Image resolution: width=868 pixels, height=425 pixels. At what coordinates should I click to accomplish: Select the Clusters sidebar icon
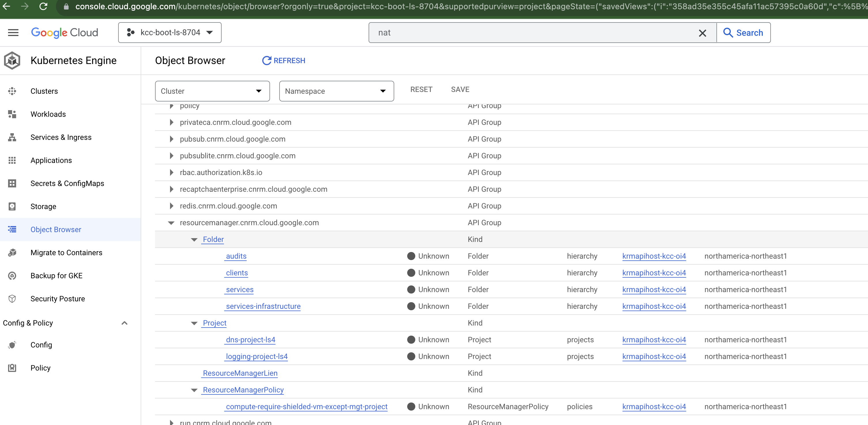(x=12, y=91)
